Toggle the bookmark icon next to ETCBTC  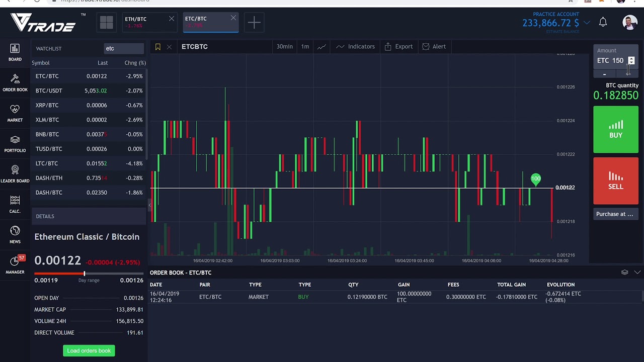tap(157, 47)
